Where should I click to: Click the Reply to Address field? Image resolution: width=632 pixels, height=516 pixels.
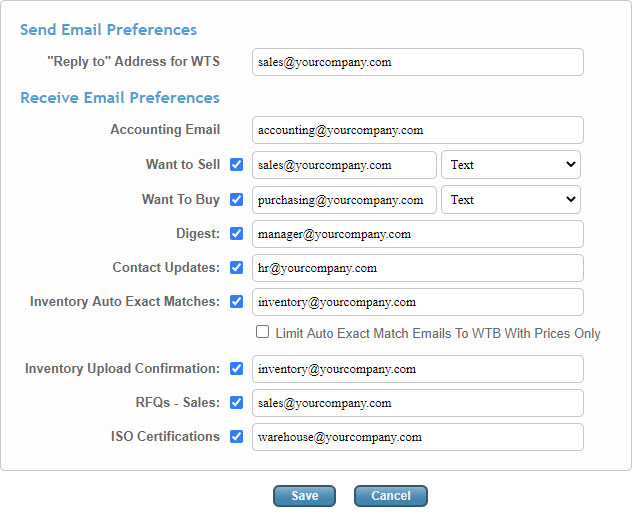pos(417,62)
